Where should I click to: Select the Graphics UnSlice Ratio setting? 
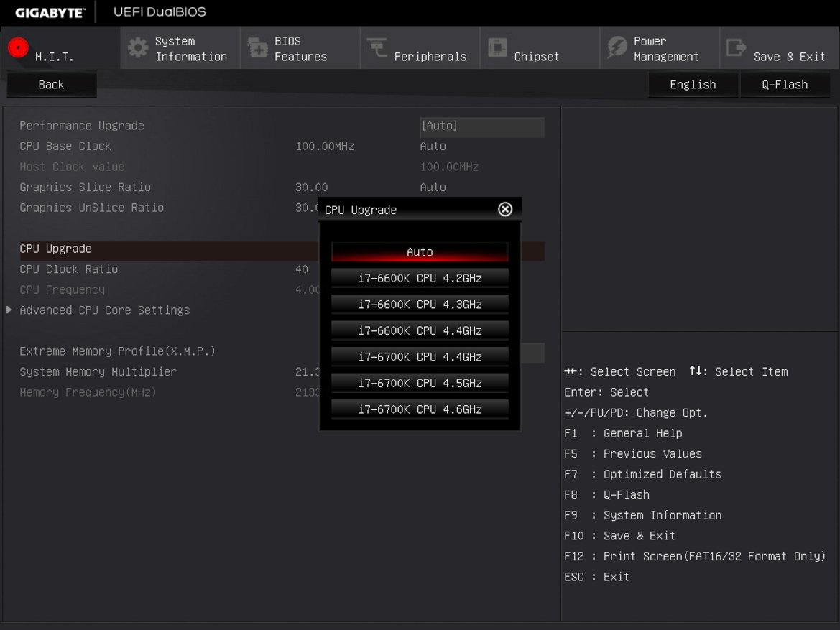coord(91,208)
